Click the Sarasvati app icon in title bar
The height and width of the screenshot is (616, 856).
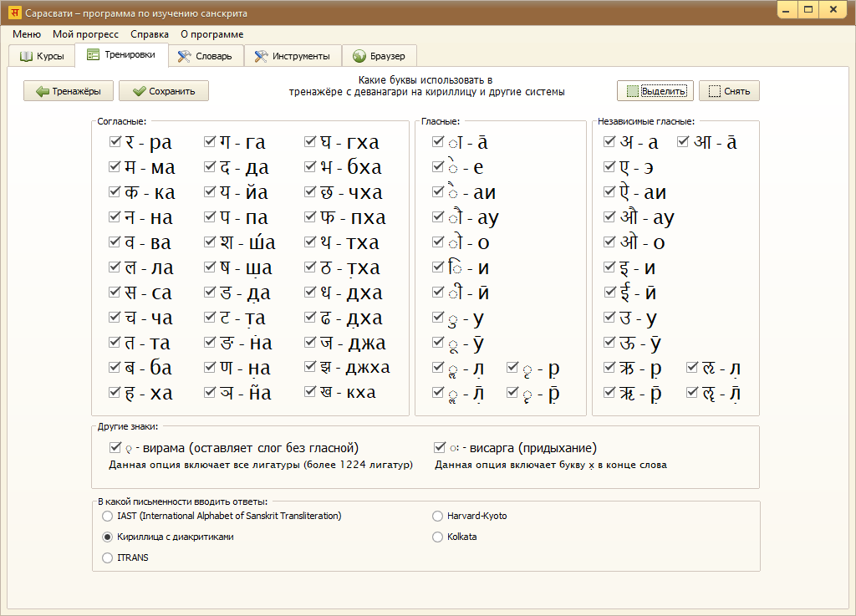[x=14, y=13]
